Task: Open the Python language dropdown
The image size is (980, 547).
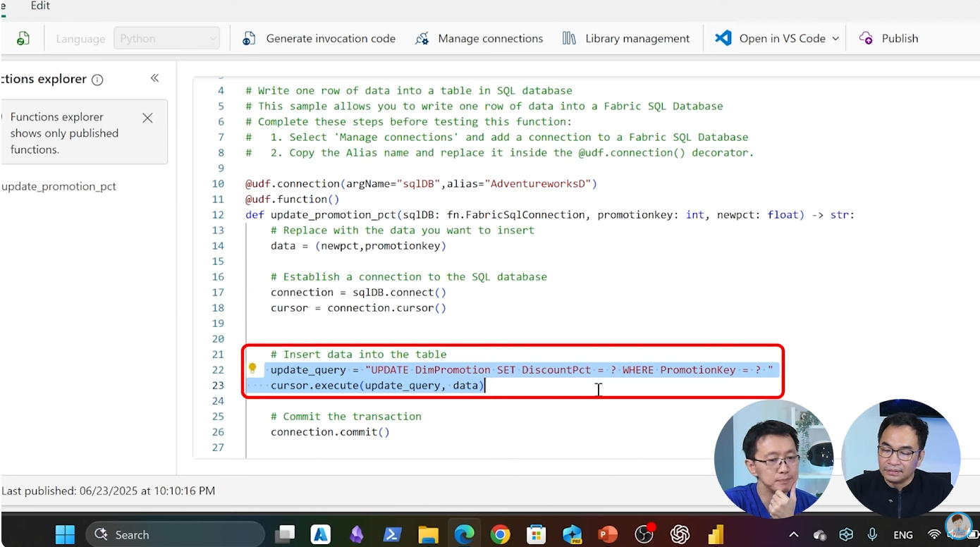Action: pos(167,38)
